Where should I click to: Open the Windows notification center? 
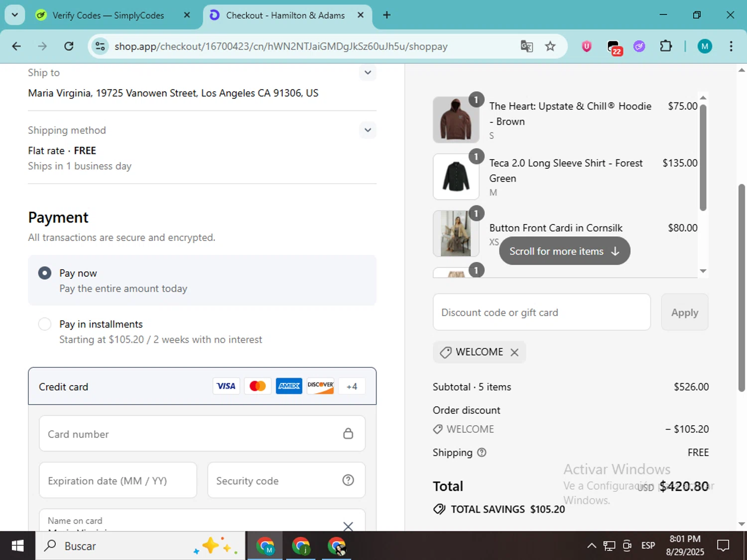[723, 546]
